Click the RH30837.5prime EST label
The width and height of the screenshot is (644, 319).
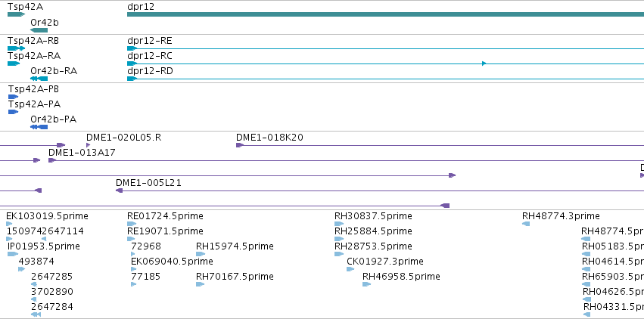[373, 216]
